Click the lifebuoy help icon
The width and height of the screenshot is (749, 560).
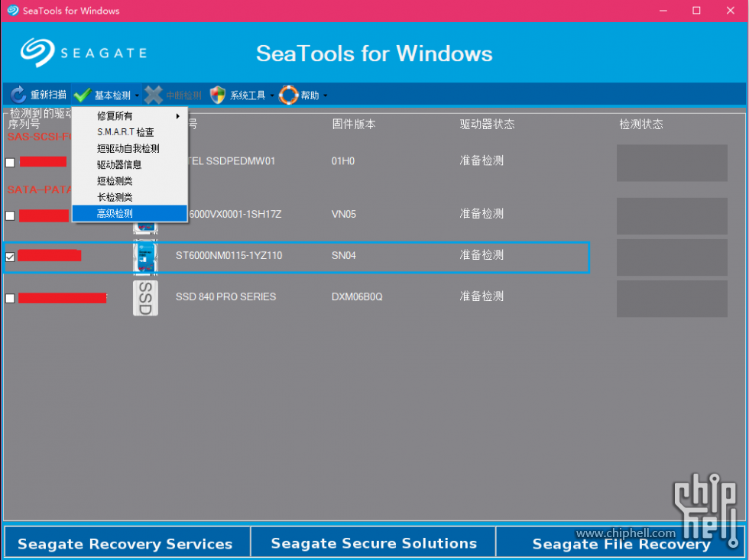289,95
